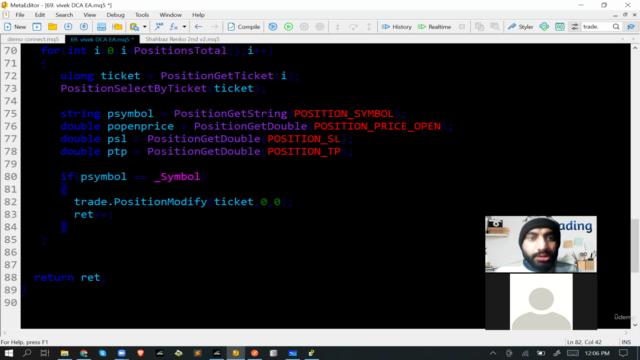Viewport: 640px width, 360px height.
Task: Open the Help menu
Action: 198,15
